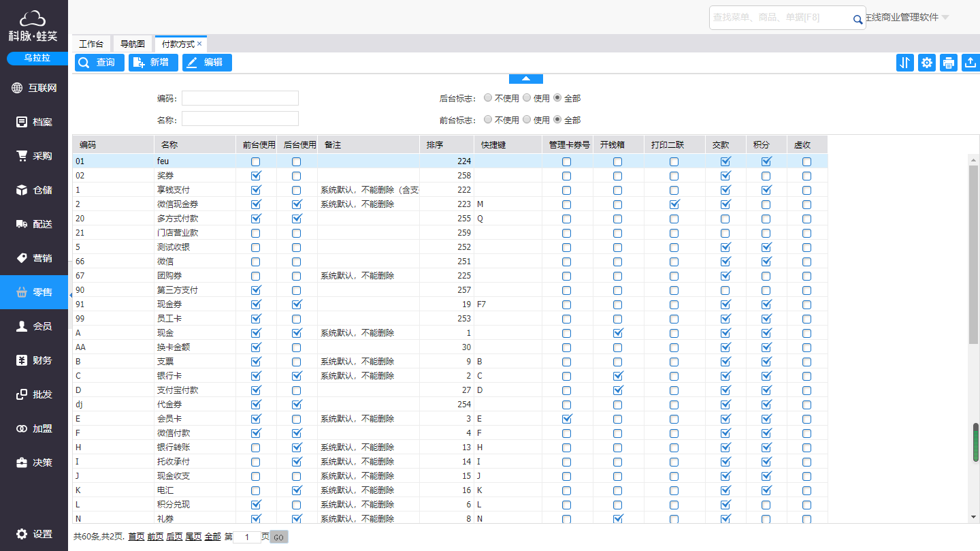Screen dimensions: 980x551
Task: Click the sort order toolbar icon
Action: (x=905, y=63)
